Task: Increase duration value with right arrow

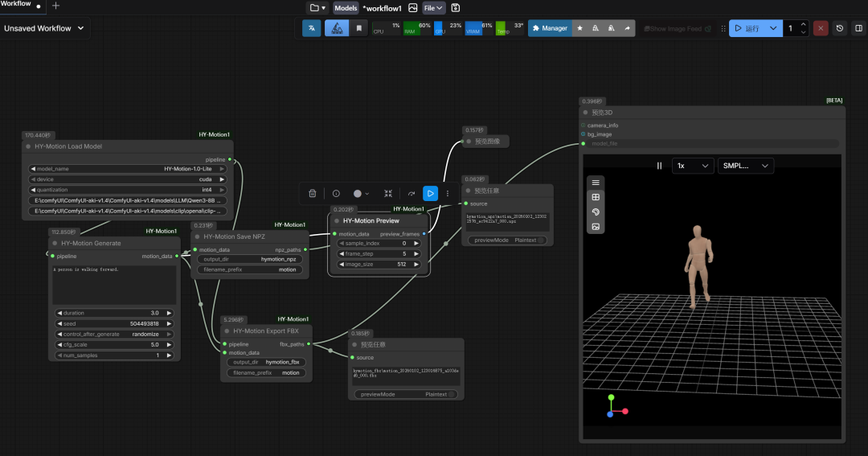Action: 170,313
